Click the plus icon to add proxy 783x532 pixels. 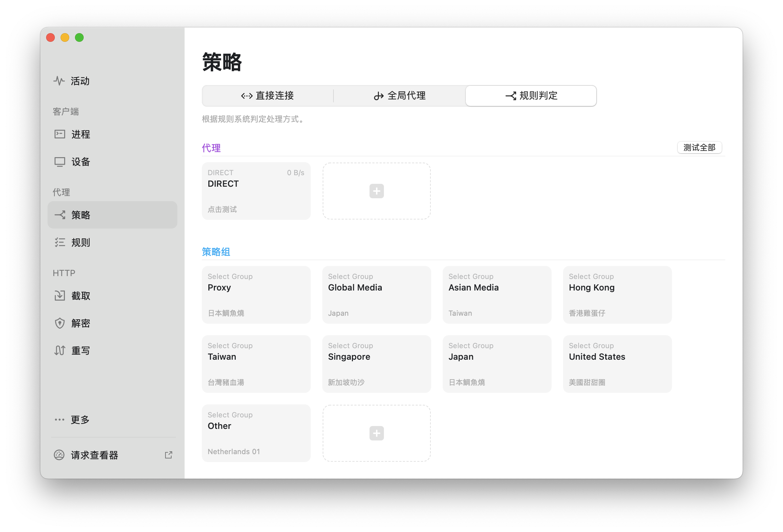pyautogui.click(x=376, y=191)
